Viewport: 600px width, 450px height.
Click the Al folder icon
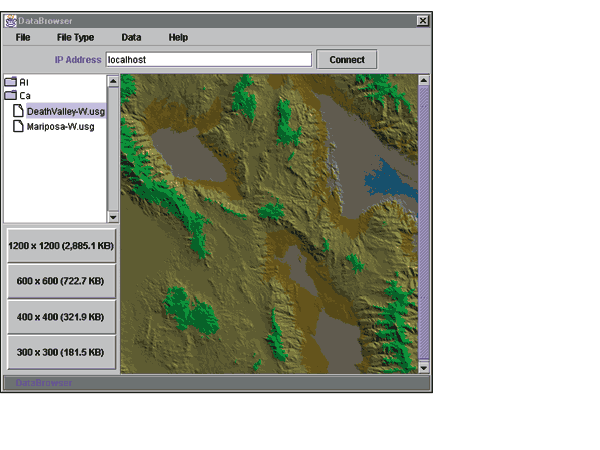click(11, 82)
